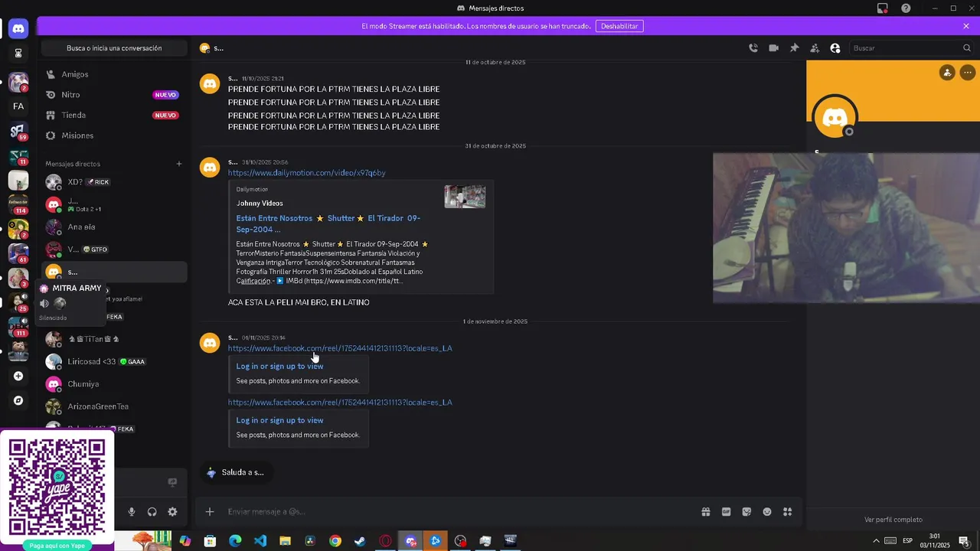Select server with 61 notifications
Image resolution: width=980 pixels, height=551 pixels.
pyautogui.click(x=18, y=253)
